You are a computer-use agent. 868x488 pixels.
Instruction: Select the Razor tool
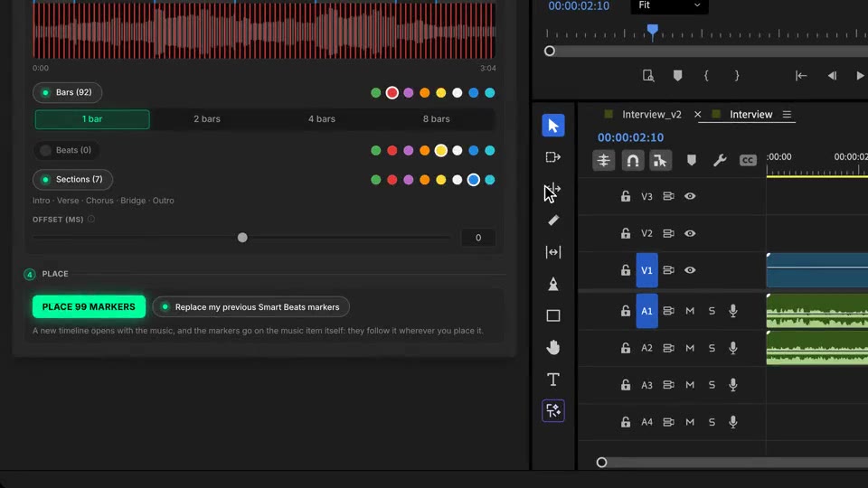coord(553,221)
